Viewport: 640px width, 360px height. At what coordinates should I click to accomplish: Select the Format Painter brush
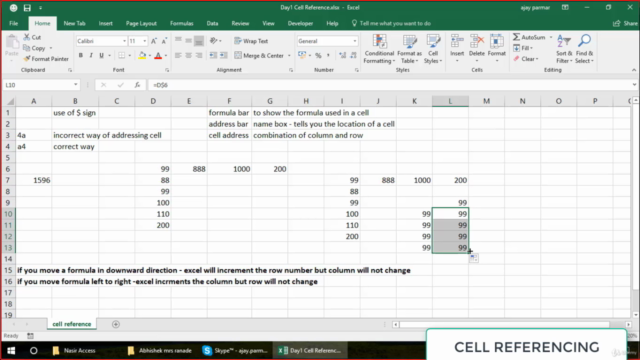tap(27, 59)
